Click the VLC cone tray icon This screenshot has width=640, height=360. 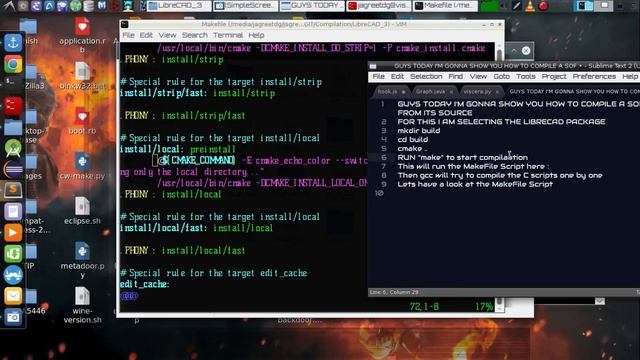(x=530, y=6)
